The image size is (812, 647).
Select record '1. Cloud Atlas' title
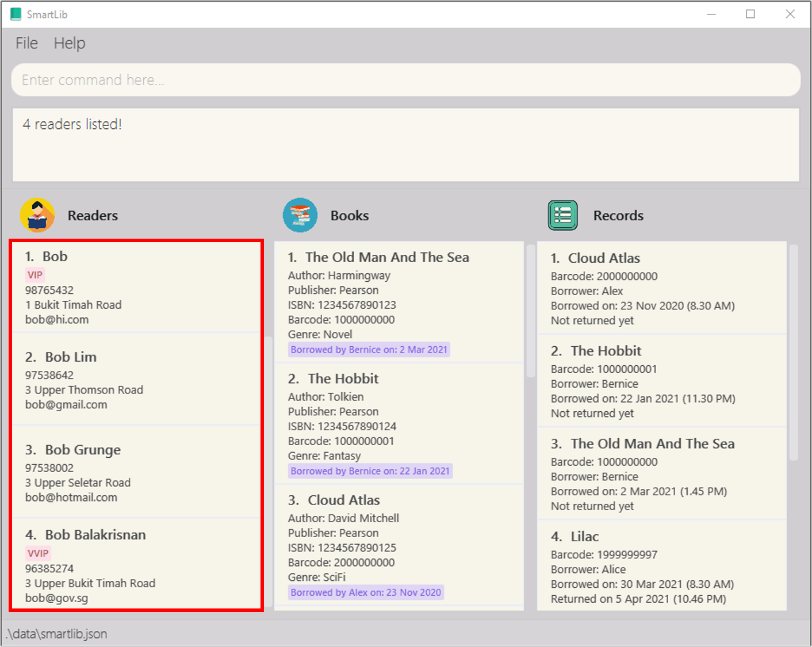tap(596, 258)
